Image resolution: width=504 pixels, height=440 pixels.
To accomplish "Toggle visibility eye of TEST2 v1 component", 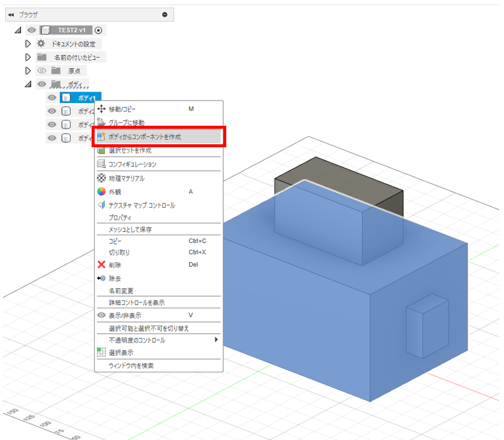I will click(x=32, y=30).
